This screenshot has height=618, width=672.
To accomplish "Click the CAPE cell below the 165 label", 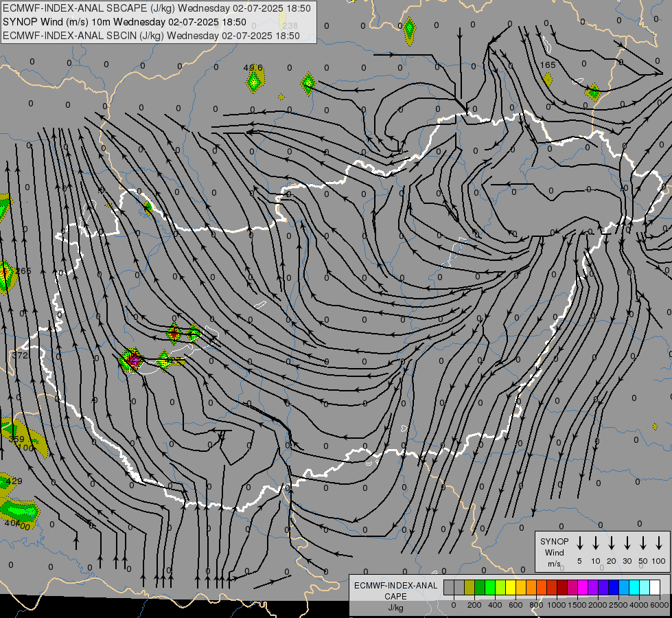I will 547,80.
